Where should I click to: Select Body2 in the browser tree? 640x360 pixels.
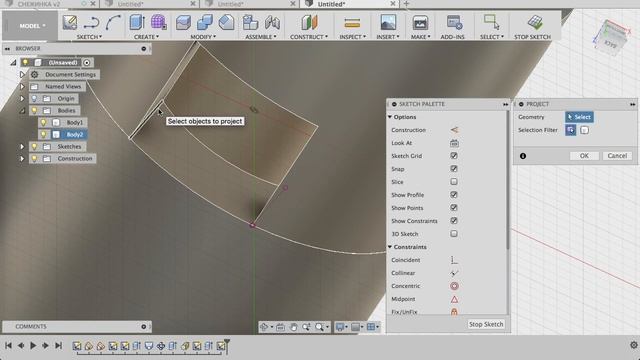click(x=74, y=134)
